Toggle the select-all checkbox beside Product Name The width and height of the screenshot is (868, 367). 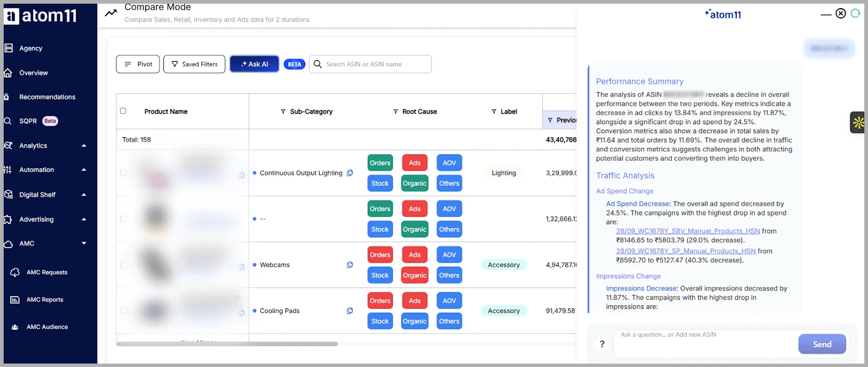click(123, 111)
